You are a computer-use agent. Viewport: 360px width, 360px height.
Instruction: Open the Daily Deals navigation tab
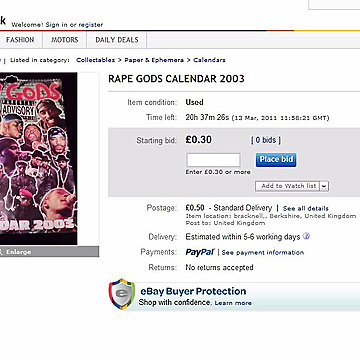tap(117, 40)
